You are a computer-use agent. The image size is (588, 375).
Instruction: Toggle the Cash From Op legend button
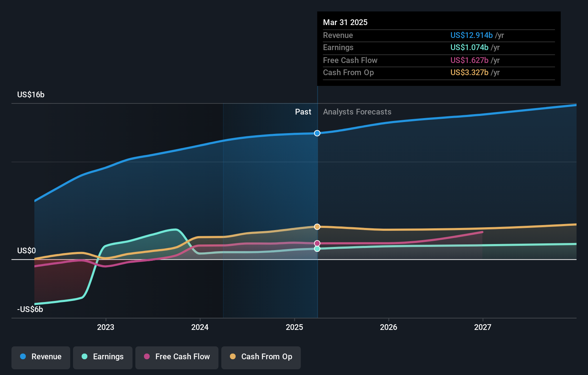[x=261, y=357]
